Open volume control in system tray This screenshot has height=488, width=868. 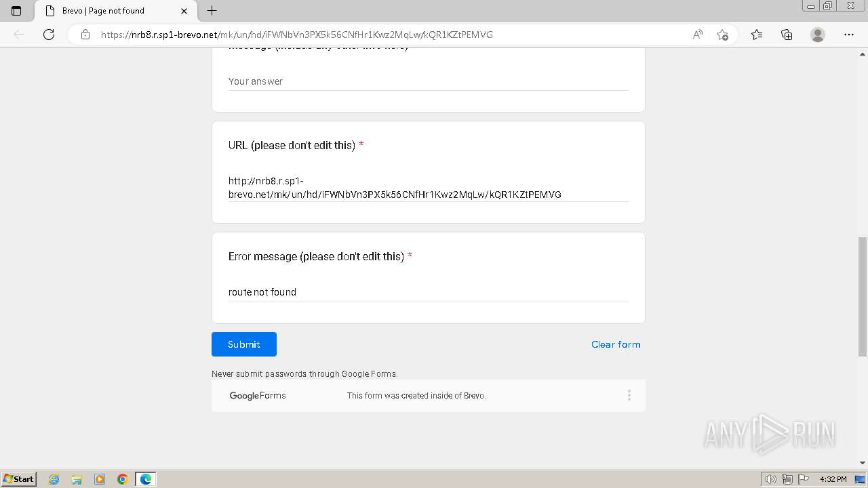pos(770,479)
